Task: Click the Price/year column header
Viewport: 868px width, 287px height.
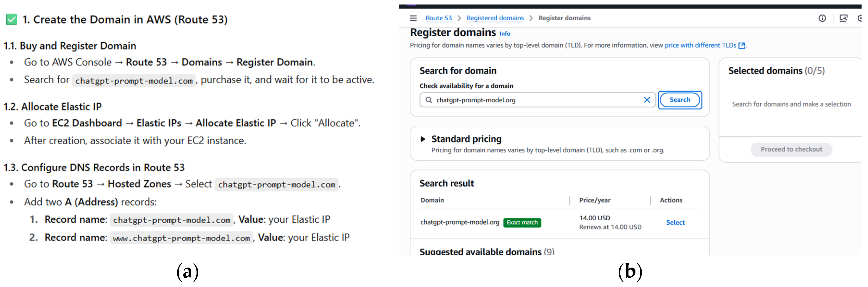Action: pyautogui.click(x=594, y=200)
